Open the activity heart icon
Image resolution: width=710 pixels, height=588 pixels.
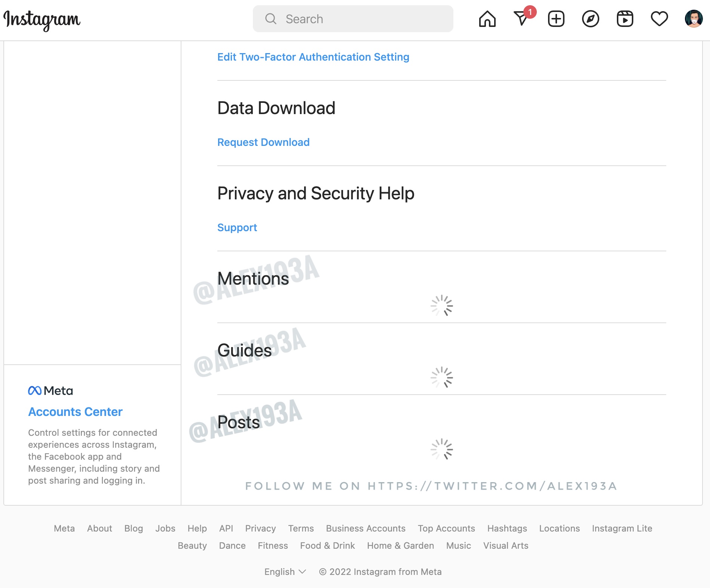[x=659, y=19]
